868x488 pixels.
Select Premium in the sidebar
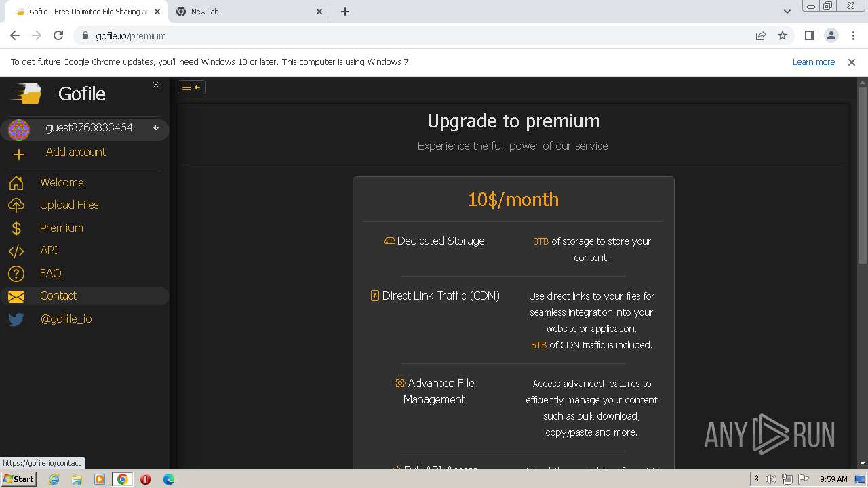click(61, 228)
